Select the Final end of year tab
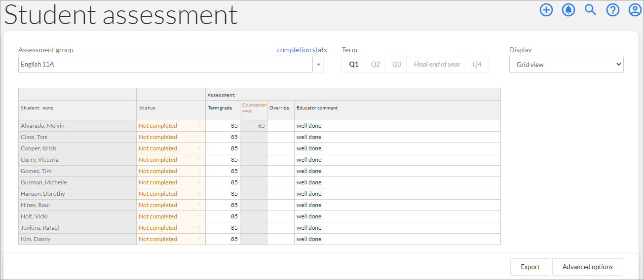 coord(436,65)
